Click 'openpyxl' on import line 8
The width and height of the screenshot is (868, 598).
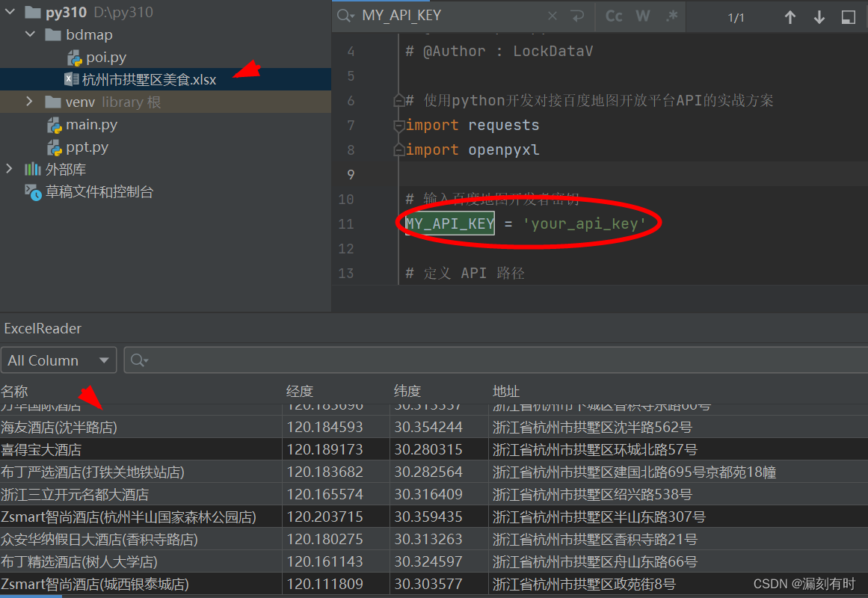(504, 150)
